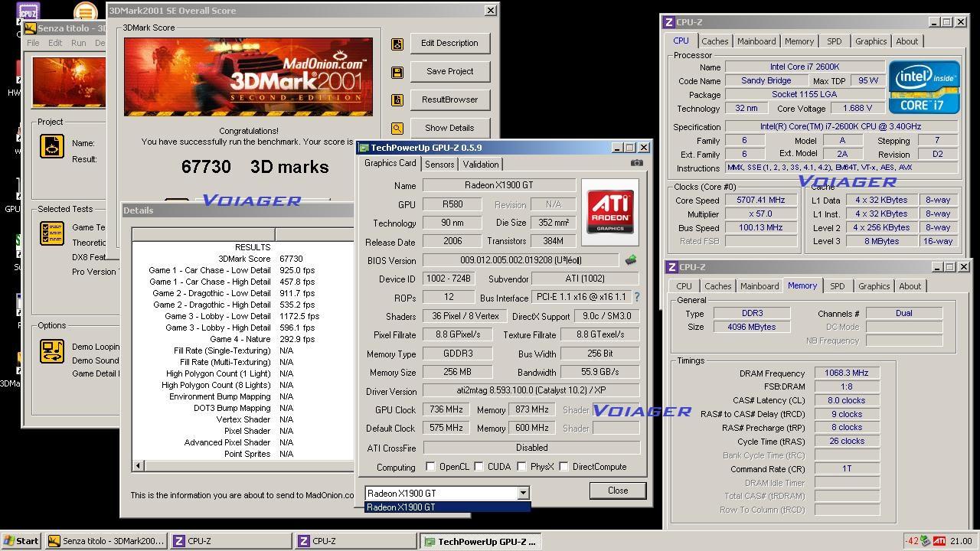
Task: Click the ResultBrowser button
Action: point(449,100)
